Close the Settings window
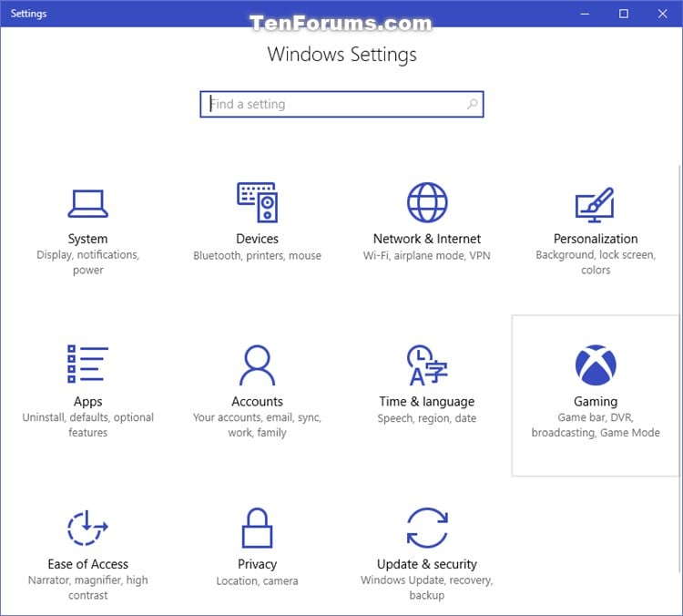The image size is (683, 616). 663,14
